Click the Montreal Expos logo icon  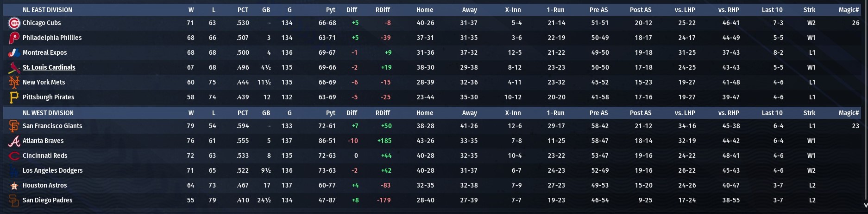coord(14,52)
